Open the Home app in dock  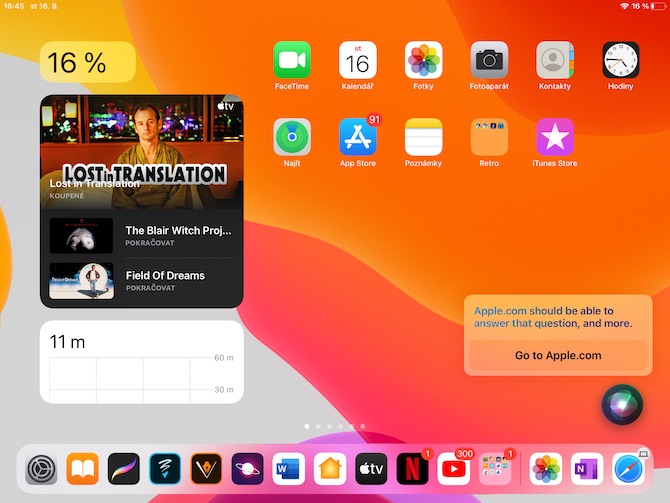click(330, 469)
